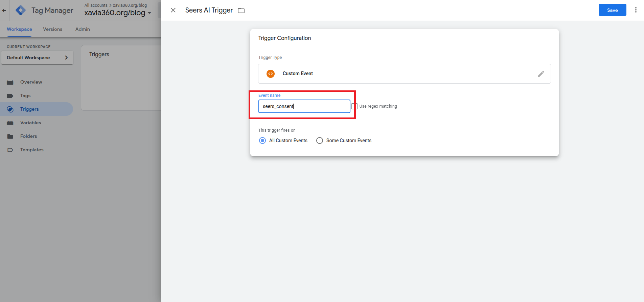Click the pencil edit icon for Trigger Type
The height and width of the screenshot is (302, 644).
[541, 74]
